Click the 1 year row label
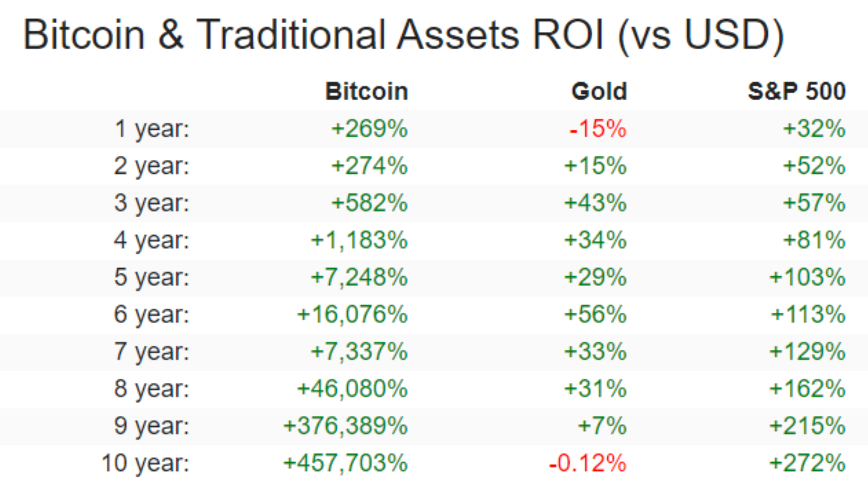Screen dimensions: 868x498 tap(152, 129)
